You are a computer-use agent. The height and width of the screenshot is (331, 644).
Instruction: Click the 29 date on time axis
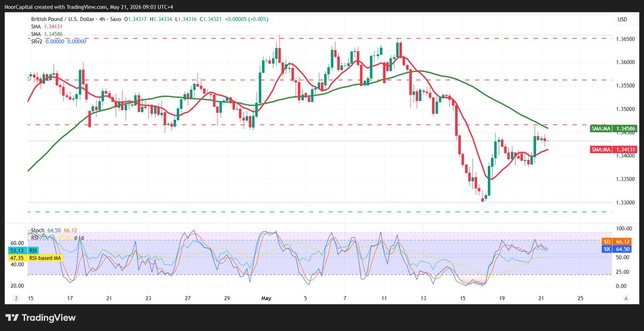pyautogui.click(x=226, y=298)
